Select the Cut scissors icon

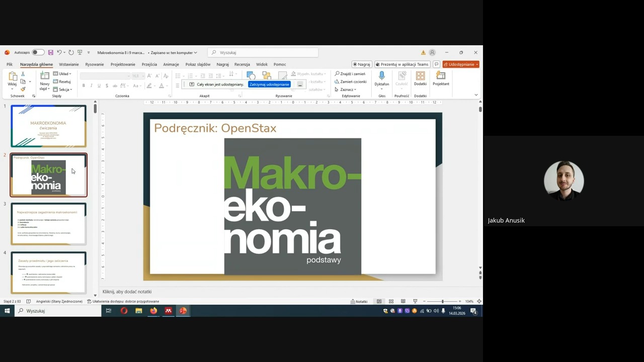coord(23,74)
